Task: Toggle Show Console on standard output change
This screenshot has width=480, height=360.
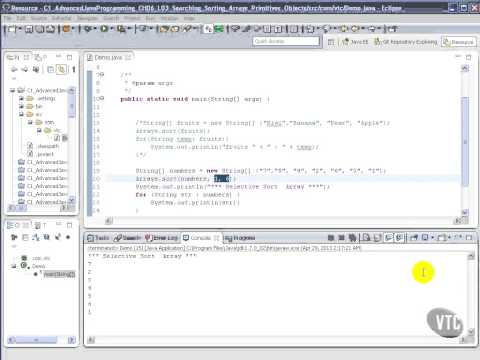Action: click(x=389, y=238)
